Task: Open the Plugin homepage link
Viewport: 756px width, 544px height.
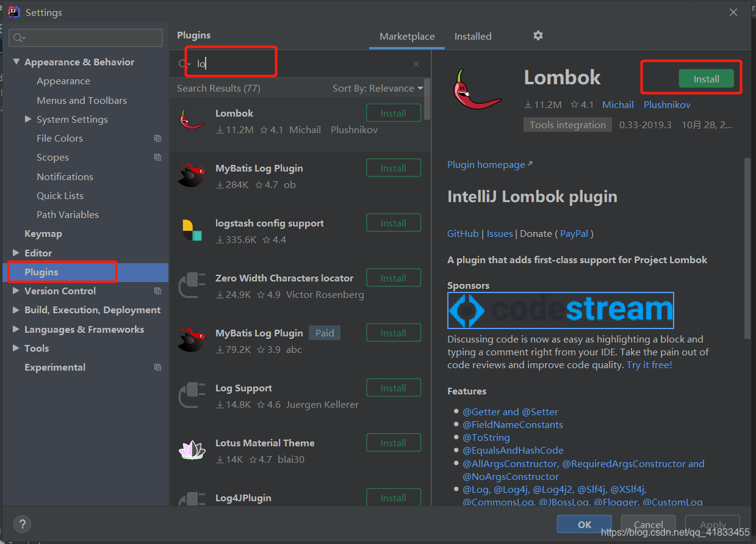Action: pyautogui.click(x=490, y=164)
